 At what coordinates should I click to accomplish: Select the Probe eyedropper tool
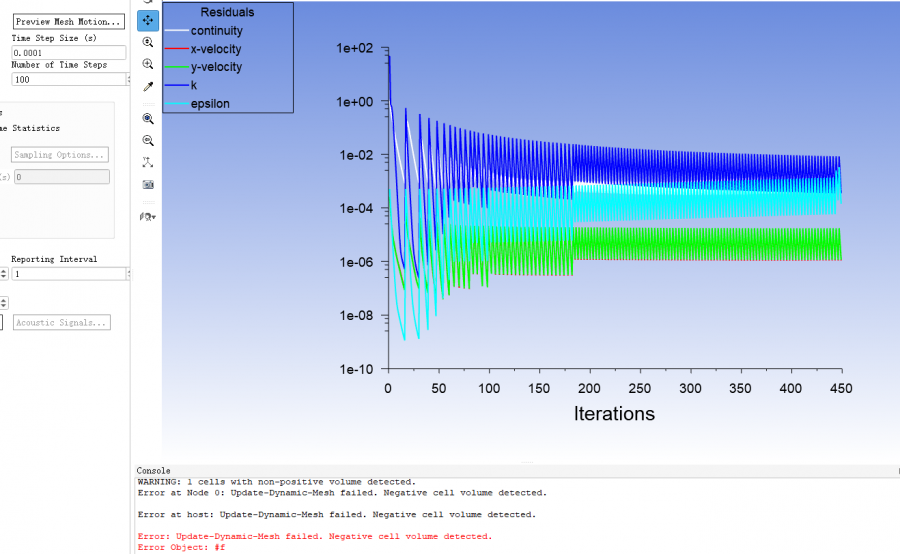(x=148, y=86)
